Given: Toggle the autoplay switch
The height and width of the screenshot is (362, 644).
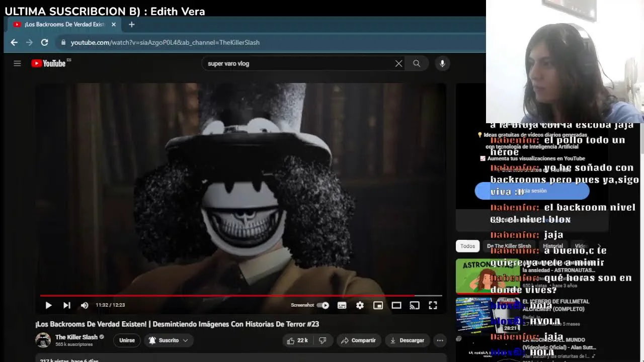Looking at the screenshot, I should 323,305.
